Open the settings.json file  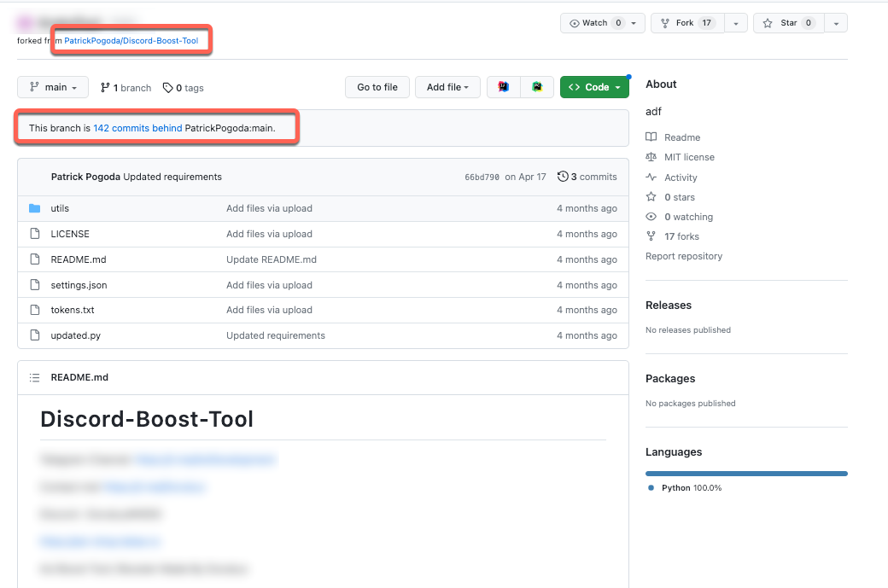click(79, 285)
